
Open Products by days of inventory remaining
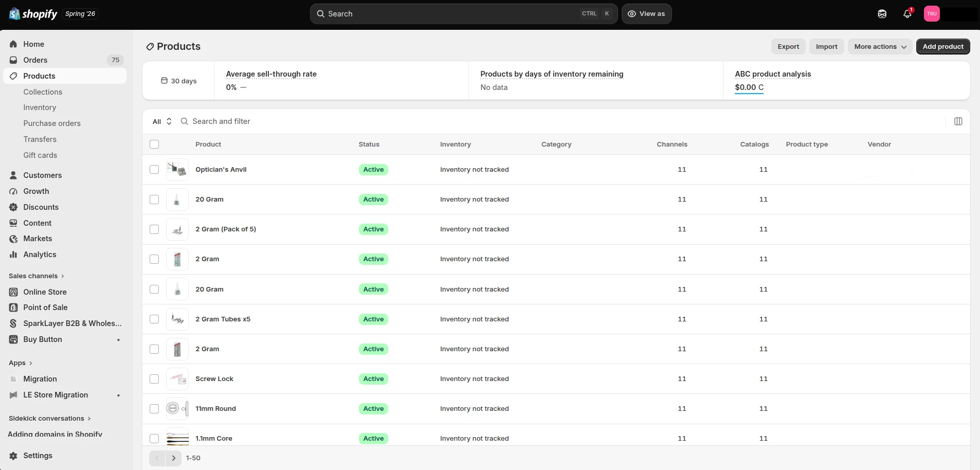click(552, 74)
